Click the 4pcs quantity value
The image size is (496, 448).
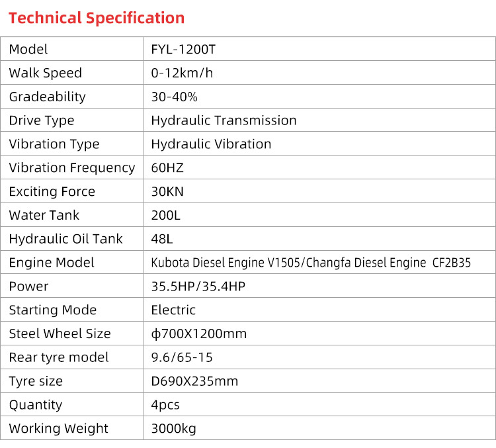coord(165,405)
